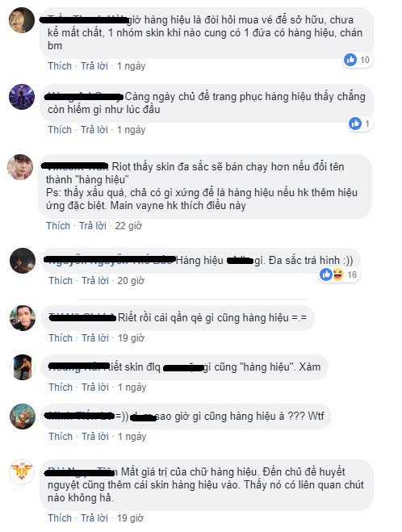This screenshot has height=532, width=402.
Task: Click 'Trả lời' under the 'Wtf' comment
Action: click(x=95, y=436)
